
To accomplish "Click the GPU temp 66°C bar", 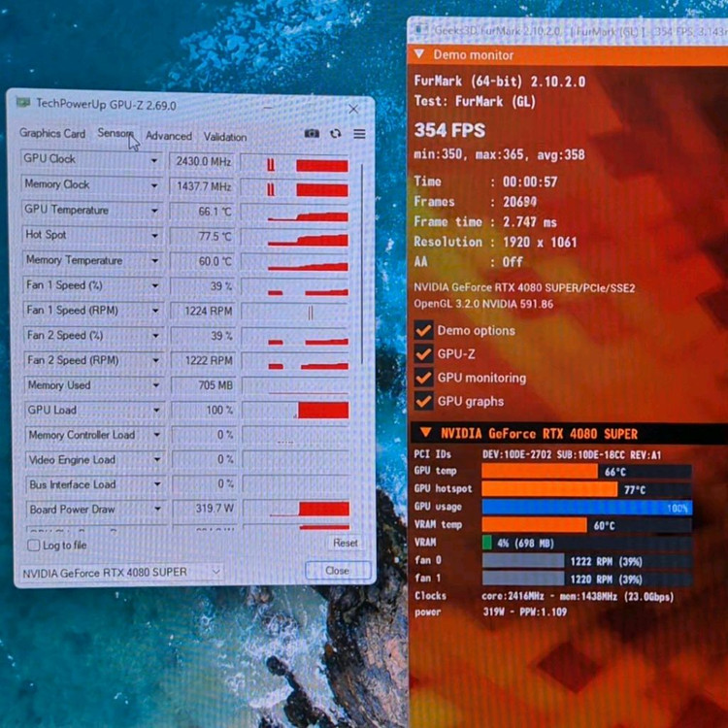I will point(587,471).
